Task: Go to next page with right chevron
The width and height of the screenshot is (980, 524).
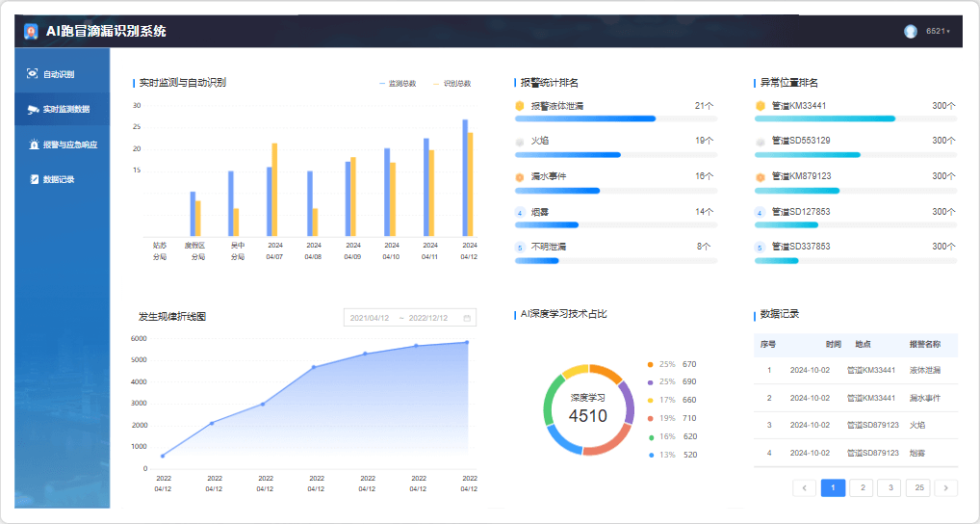Action: (946, 488)
